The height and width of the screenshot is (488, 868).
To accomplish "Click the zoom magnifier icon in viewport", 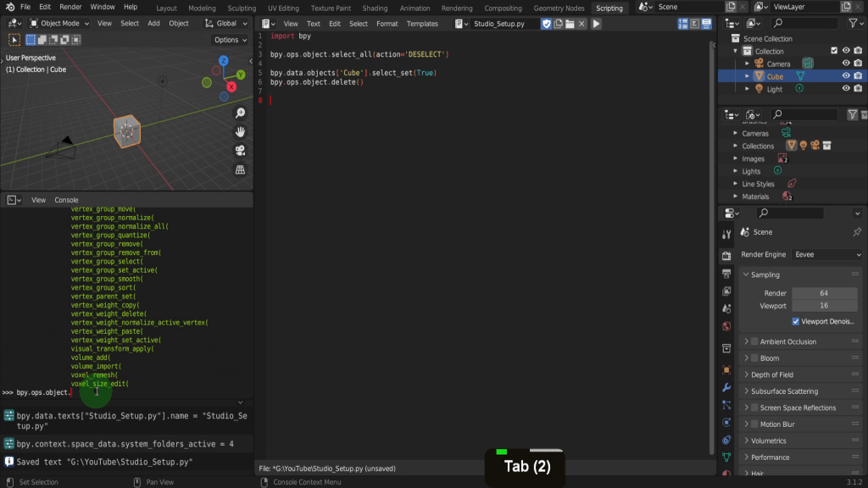I will 241,113.
